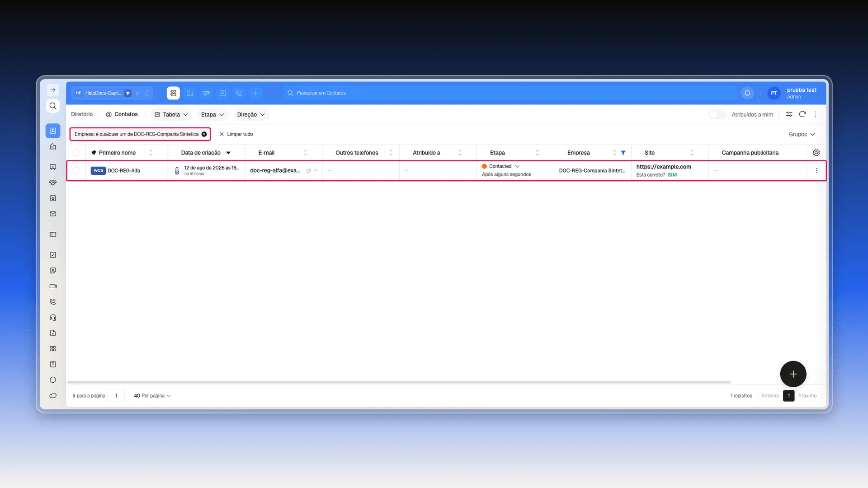Open the phone calls icon in the left sidebar
The width and height of the screenshot is (868, 488).
53,302
